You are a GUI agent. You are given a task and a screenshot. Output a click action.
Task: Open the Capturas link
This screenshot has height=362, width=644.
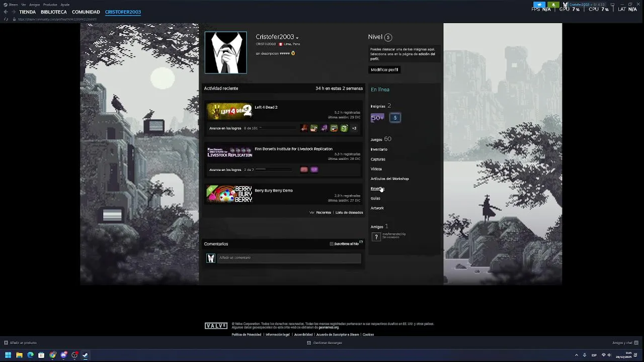[x=378, y=159]
